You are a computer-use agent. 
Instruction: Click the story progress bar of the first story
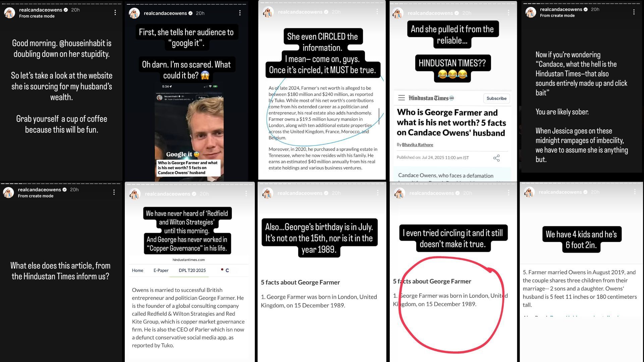(61, 3)
